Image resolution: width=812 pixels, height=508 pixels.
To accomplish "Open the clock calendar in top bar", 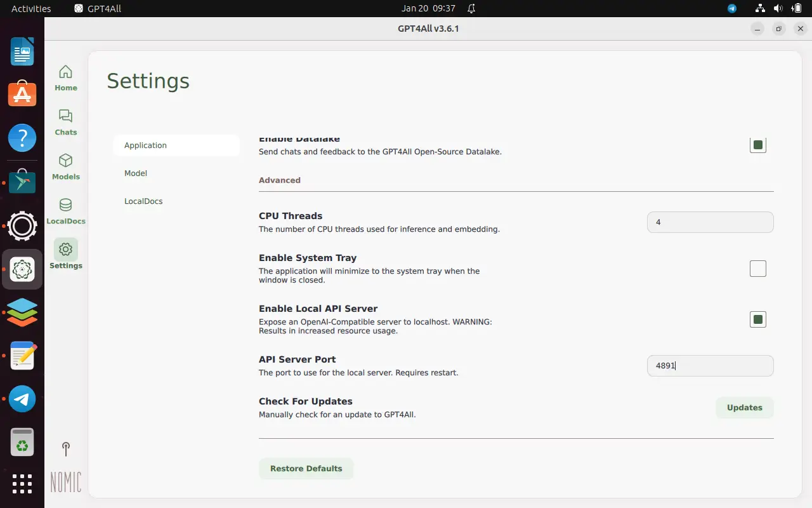I will [x=428, y=9].
